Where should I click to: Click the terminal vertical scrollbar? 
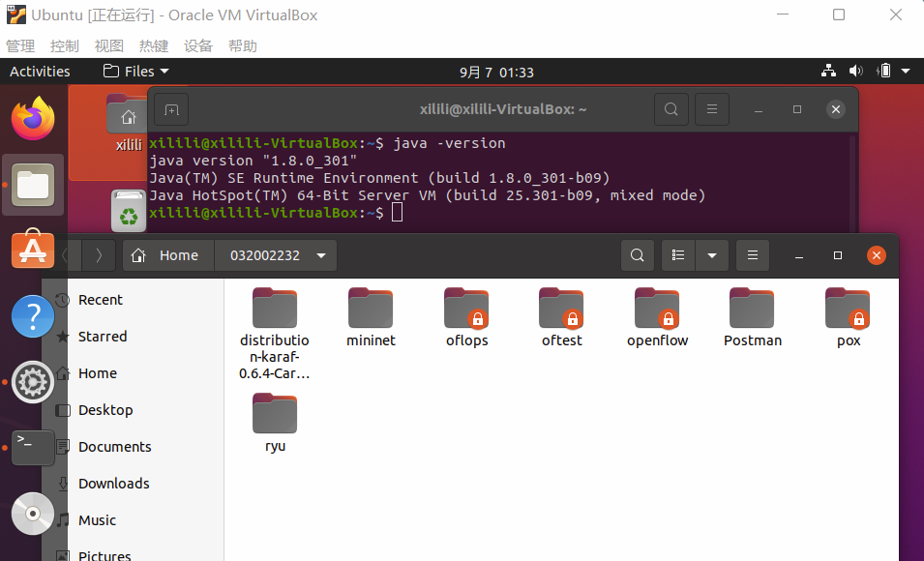point(852,183)
